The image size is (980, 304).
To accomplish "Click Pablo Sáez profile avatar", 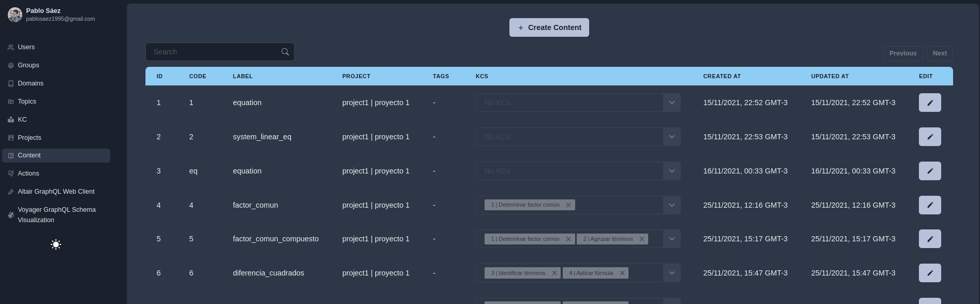I will [15, 15].
